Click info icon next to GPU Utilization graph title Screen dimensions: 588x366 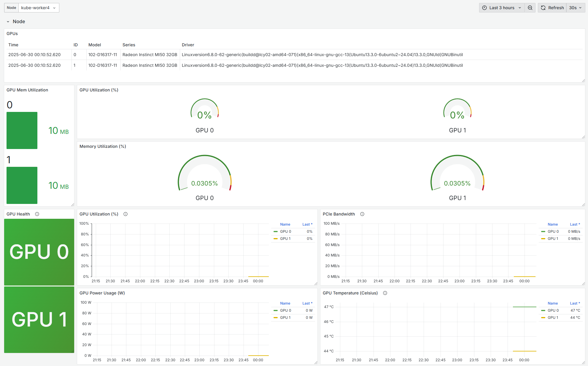tap(125, 214)
